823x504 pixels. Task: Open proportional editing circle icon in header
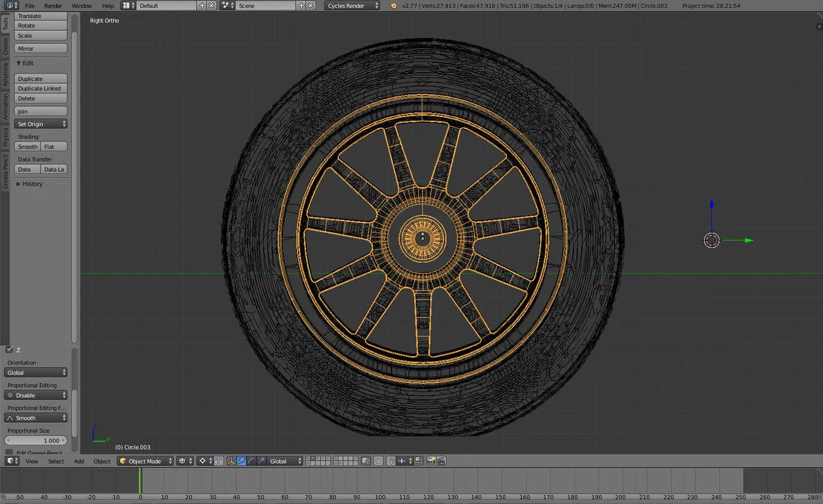coord(379,461)
